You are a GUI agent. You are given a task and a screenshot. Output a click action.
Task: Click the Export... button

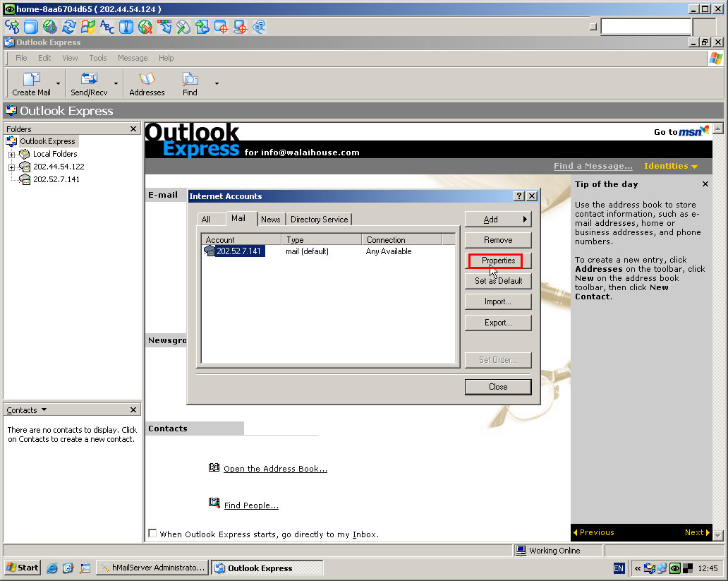[x=498, y=323]
